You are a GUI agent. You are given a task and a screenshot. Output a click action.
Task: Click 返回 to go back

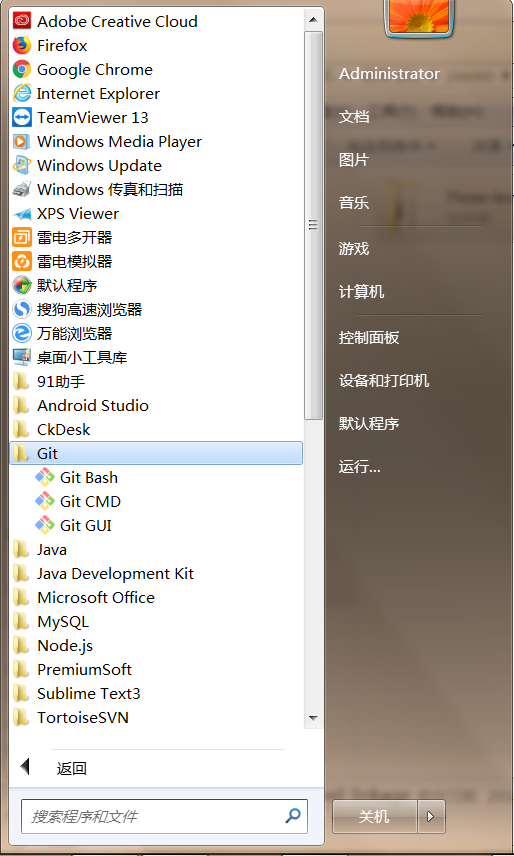(x=71, y=769)
